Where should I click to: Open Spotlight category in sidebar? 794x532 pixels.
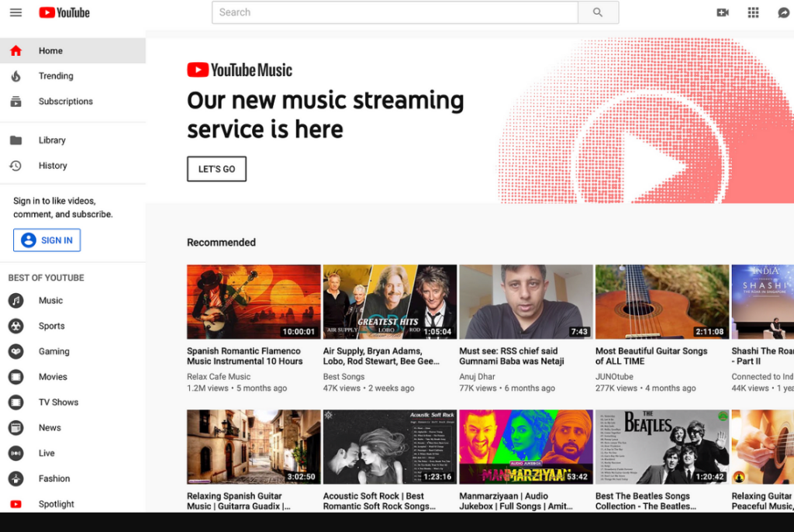(73, 504)
